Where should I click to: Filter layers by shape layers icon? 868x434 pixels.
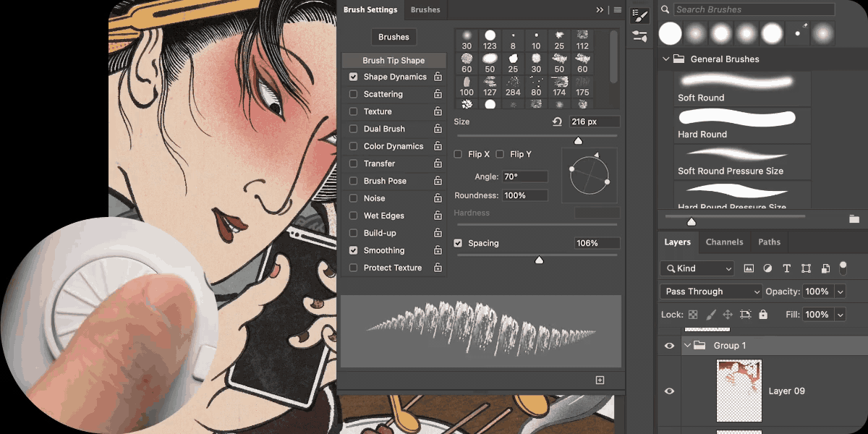coord(807,268)
